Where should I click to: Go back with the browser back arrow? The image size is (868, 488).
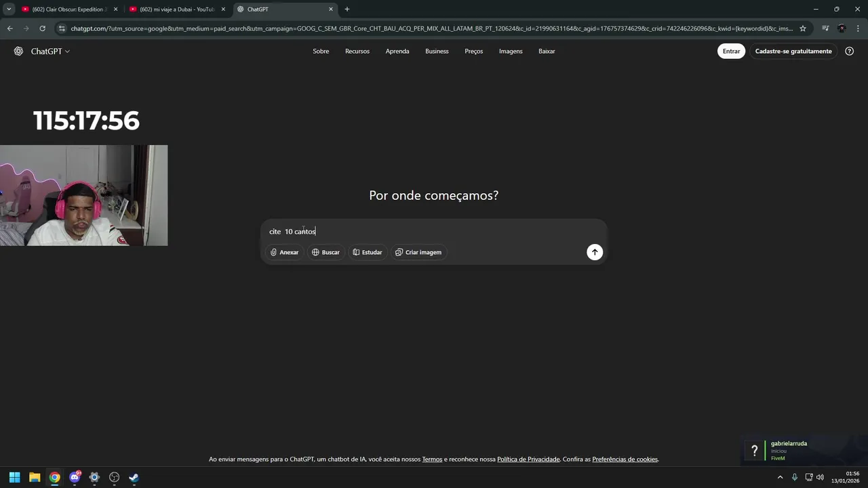[x=9, y=28]
